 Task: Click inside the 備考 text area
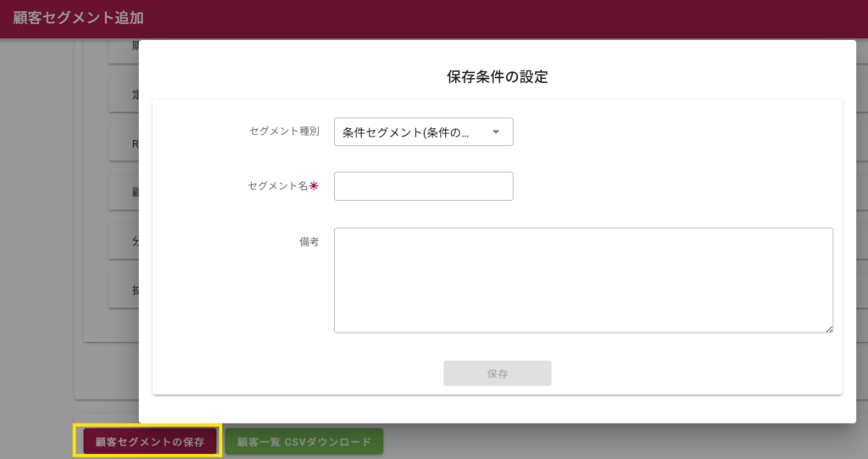point(583,280)
